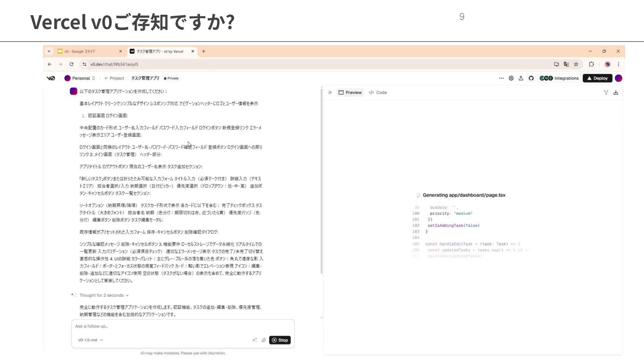
Task: Close the 'v0 - Google スライド' browser tab
Action: pyautogui.click(x=120, y=51)
